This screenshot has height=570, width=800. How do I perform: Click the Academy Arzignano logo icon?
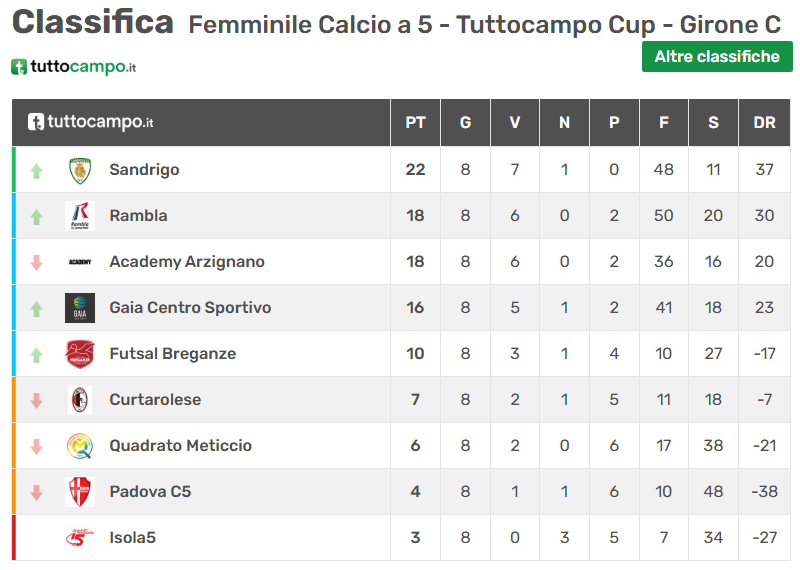click(80, 262)
